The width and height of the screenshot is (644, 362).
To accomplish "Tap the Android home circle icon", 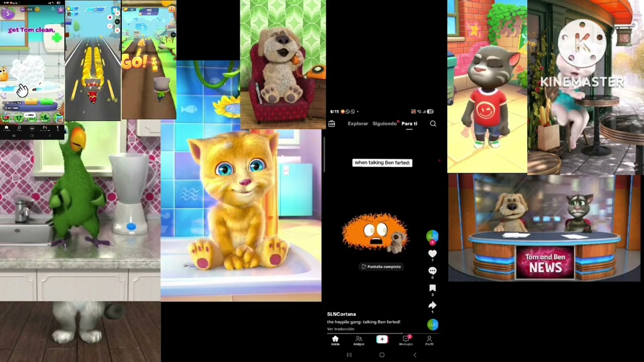I will pyautogui.click(x=382, y=355).
